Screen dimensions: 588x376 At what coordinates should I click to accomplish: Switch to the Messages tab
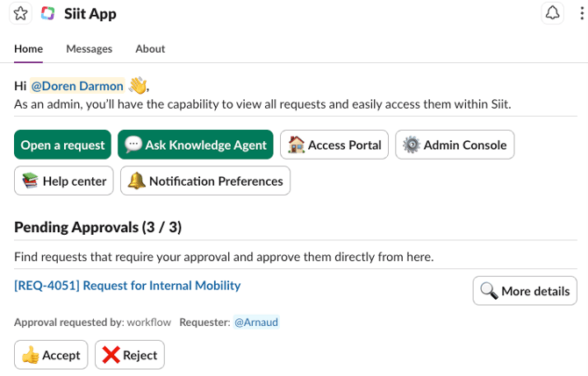tap(89, 49)
